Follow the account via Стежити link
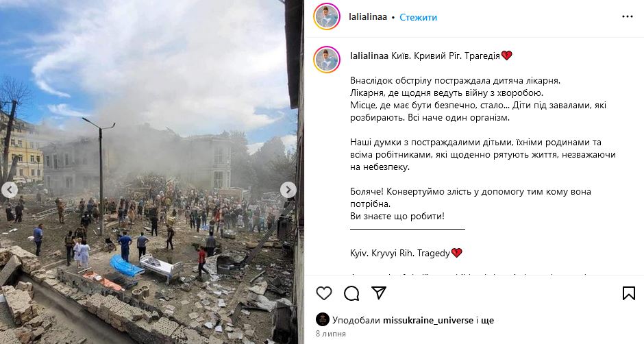The height and width of the screenshot is (344, 644). click(418, 17)
